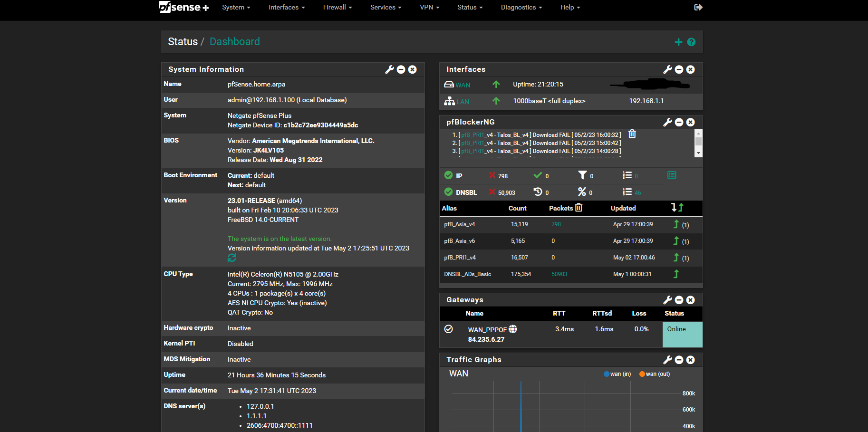Click the version refresh icon
Viewport: 868px width, 432px height.
[232, 258]
